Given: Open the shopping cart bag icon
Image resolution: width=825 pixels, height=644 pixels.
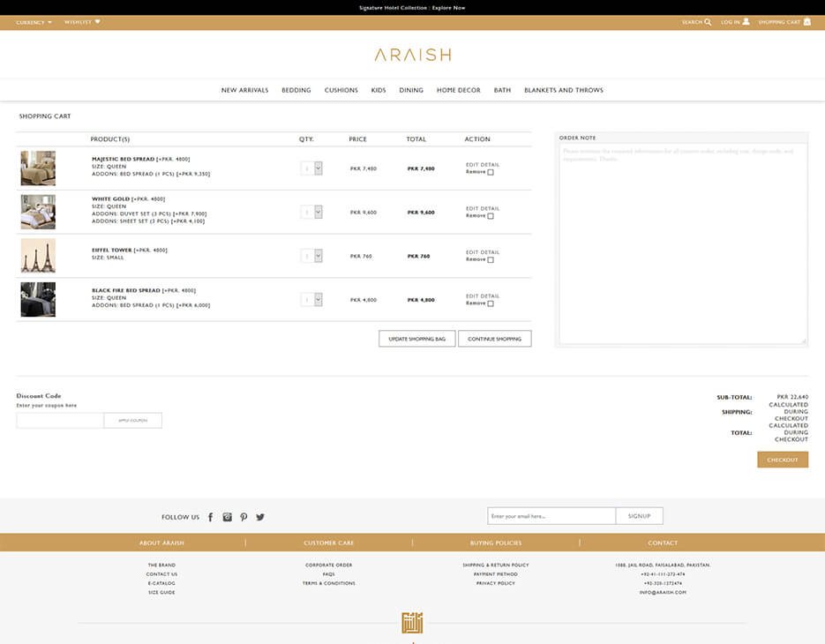Looking at the screenshot, I should (x=806, y=21).
